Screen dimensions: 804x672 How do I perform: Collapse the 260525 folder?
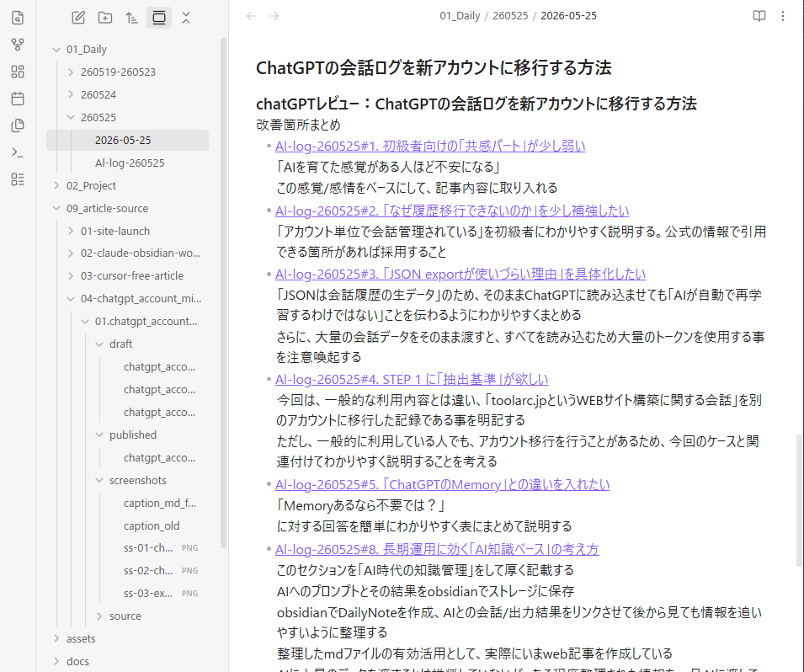coord(71,117)
